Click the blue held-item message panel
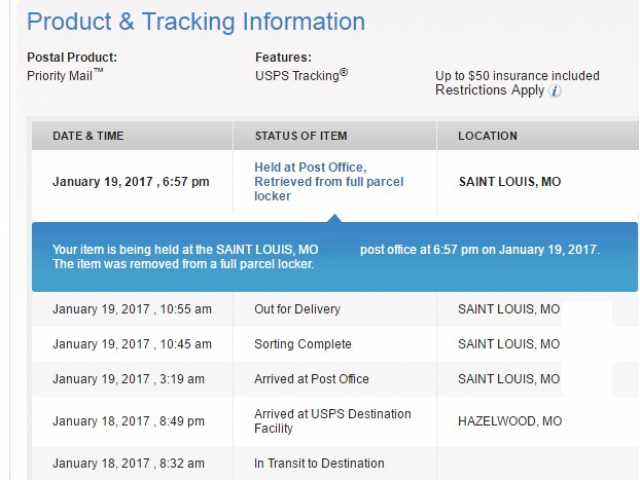This screenshot has height=480, width=640. pyautogui.click(x=335, y=257)
